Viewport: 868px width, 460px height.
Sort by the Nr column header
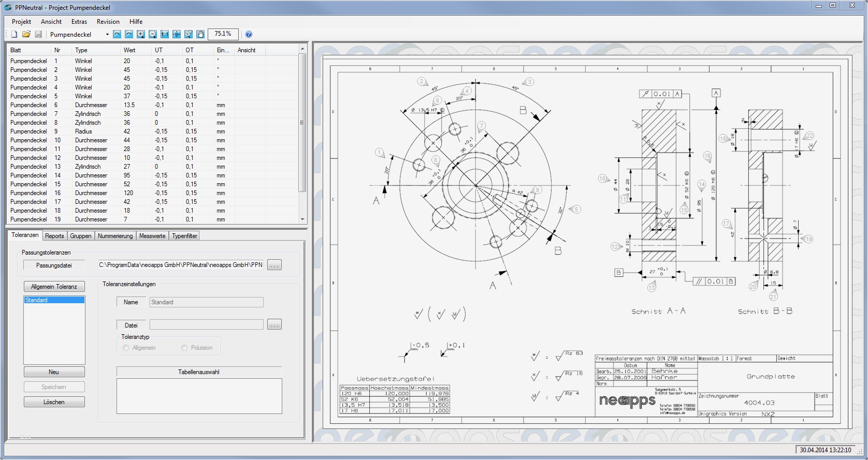pos(62,50)
